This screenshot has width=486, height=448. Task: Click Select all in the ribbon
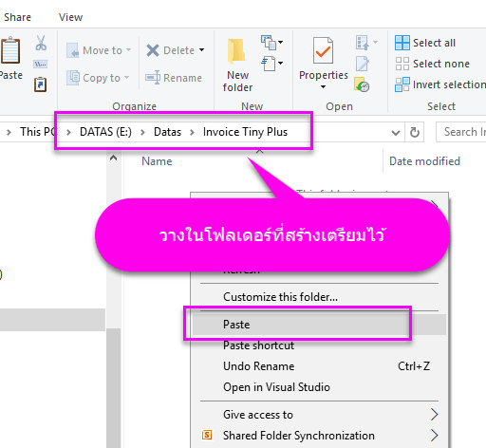[425, 43]
